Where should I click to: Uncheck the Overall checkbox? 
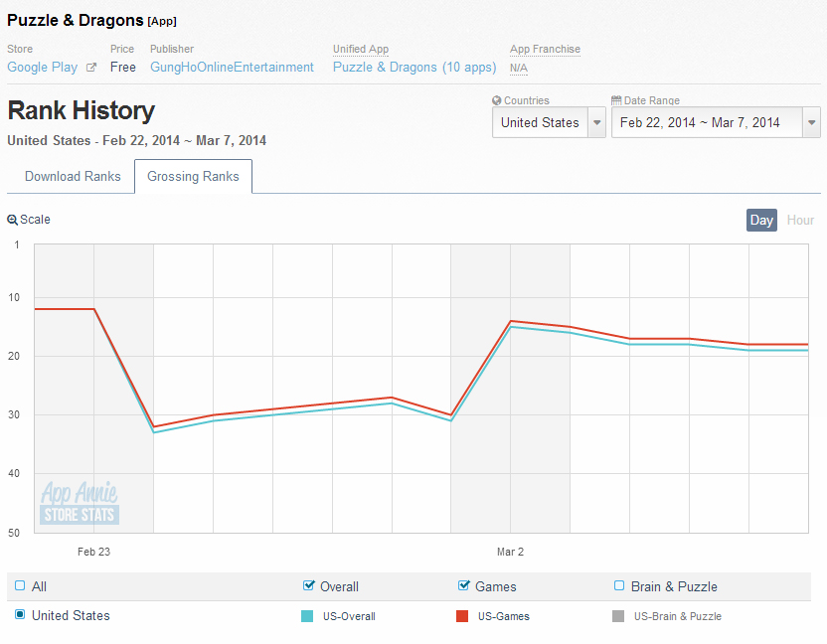pyautogui.click(x=308, y=586)
